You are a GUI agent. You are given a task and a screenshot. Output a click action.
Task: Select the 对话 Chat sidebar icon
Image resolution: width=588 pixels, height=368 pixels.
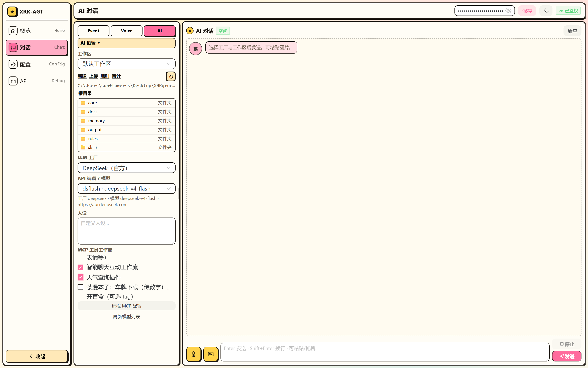[13, 47]
